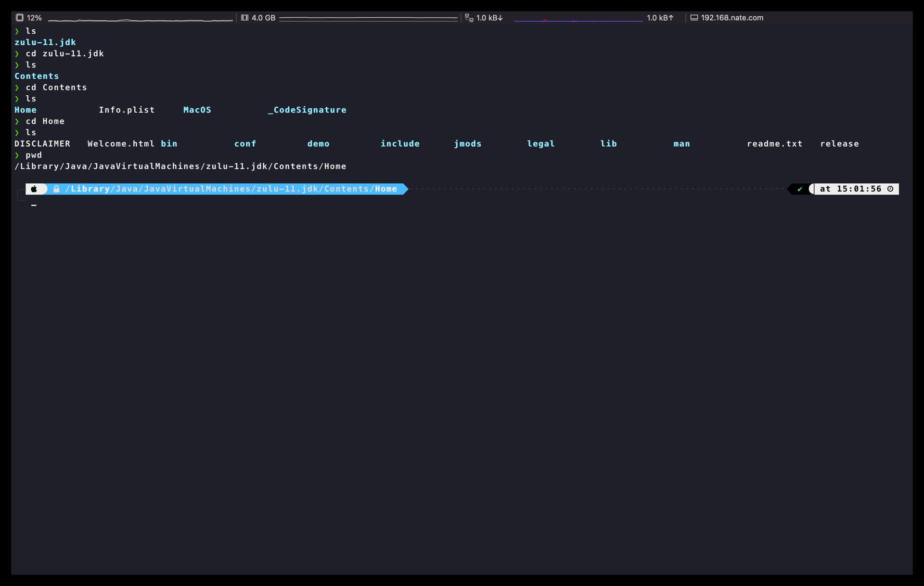This screenshot has height=586, width=924.
Task: Click the memory RAM icon beside 4.0 GB
Action: 244,18
